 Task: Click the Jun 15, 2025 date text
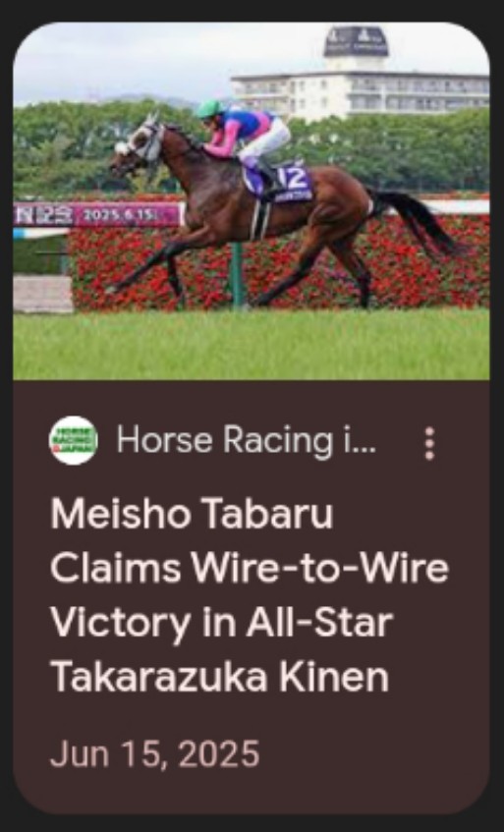coord(155,753)
